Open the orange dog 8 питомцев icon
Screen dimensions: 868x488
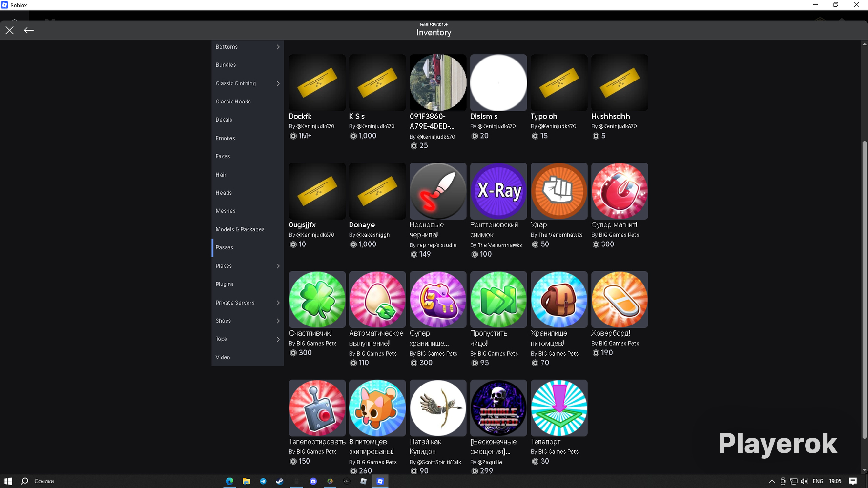377,408
